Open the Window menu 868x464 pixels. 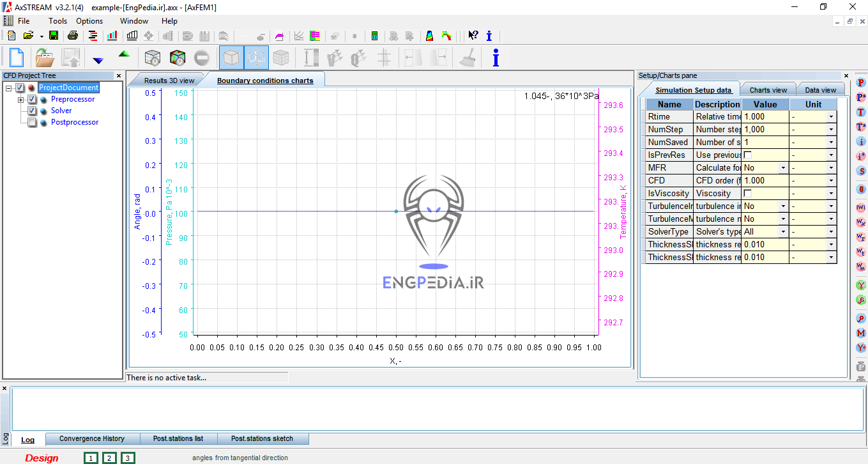134,21
